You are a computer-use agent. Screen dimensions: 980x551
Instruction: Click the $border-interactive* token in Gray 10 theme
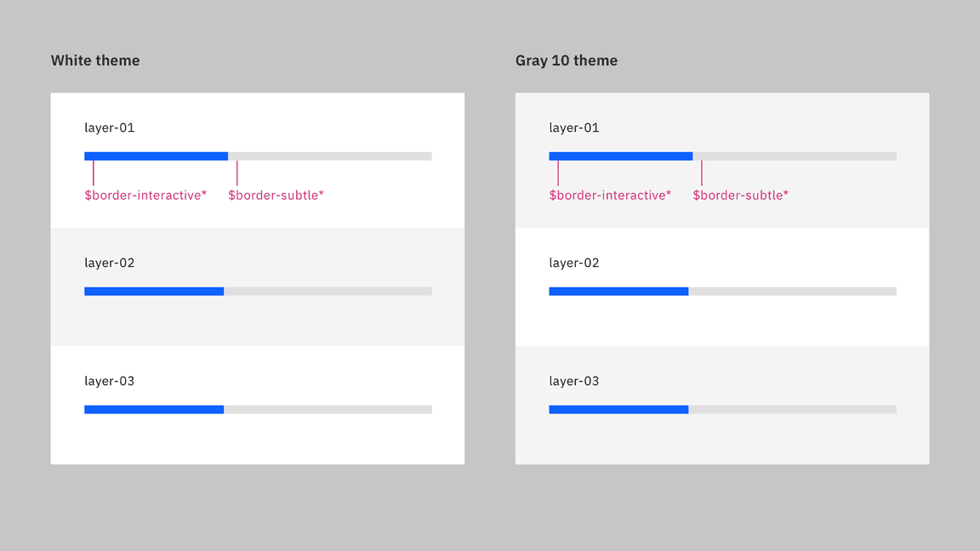click(x=610, y=196)
